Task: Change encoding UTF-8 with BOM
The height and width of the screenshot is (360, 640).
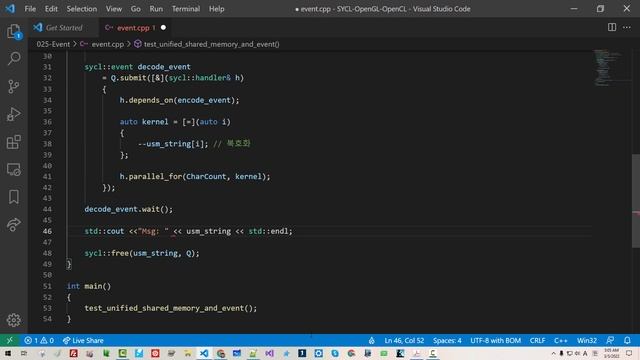Action: (496, 340)
